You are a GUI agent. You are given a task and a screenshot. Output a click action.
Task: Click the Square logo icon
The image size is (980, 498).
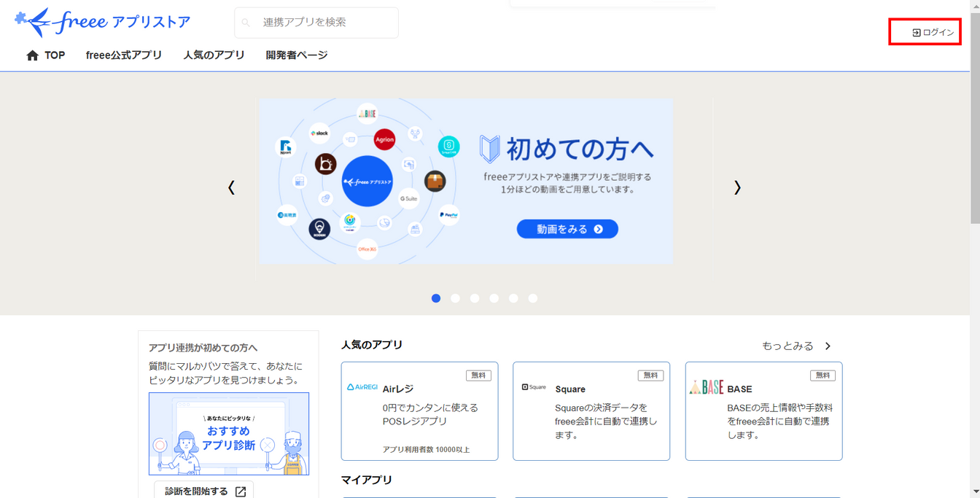pyautogui.click(x=534, y=387)
